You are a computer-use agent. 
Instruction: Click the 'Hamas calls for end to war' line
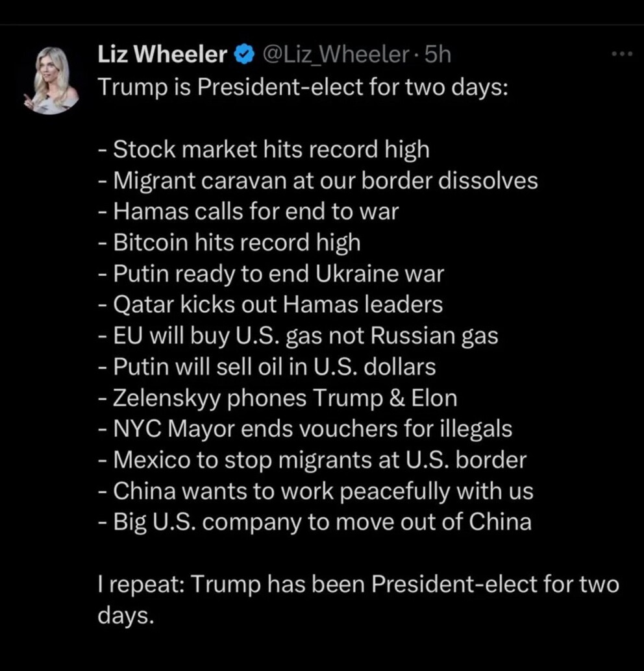click(x=249, y=212)
